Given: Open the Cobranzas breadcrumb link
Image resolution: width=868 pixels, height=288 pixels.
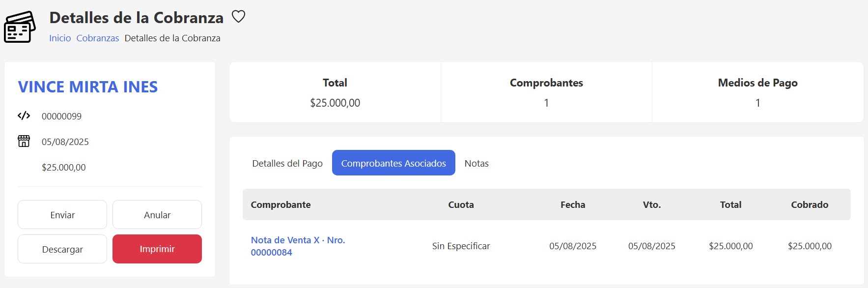Looking at the screenshot, I should pos(98,38).
